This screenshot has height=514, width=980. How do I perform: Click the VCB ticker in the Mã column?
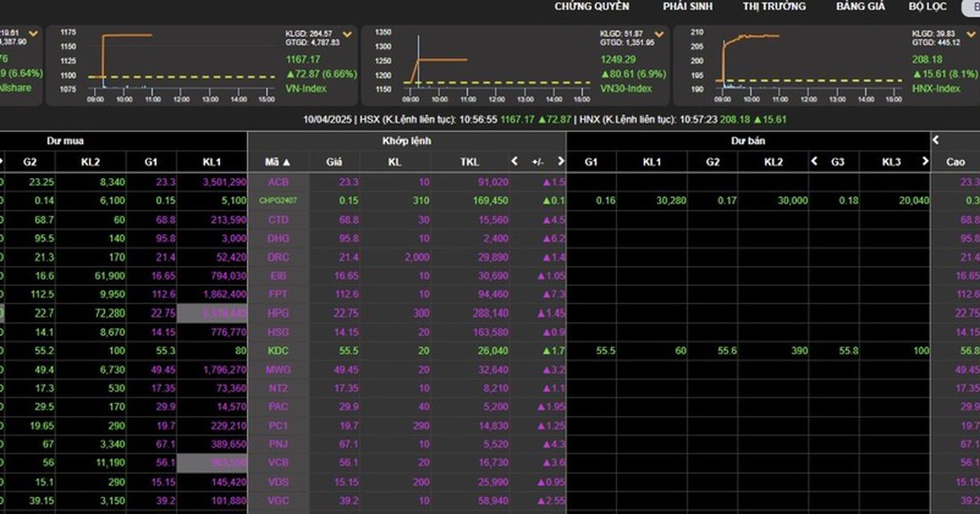point(278,463)
